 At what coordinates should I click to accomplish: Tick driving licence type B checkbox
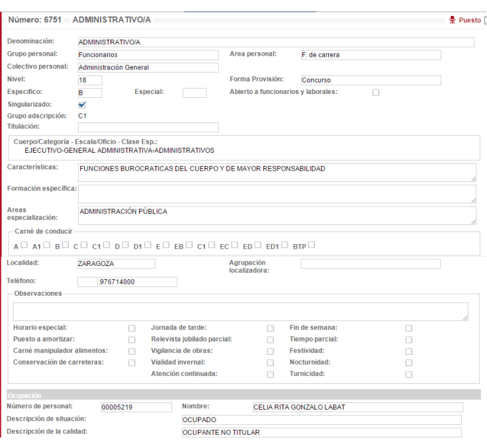tap(65, 246)
